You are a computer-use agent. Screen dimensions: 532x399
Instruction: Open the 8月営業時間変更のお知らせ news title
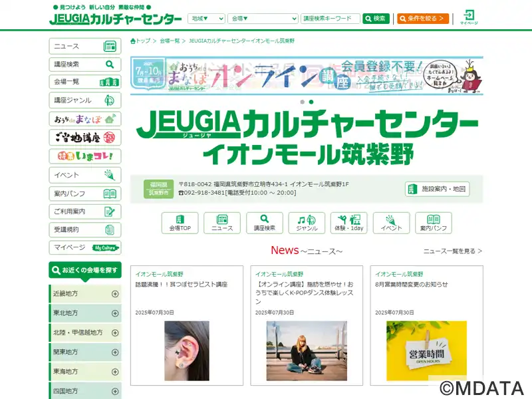tap(411, 285)
